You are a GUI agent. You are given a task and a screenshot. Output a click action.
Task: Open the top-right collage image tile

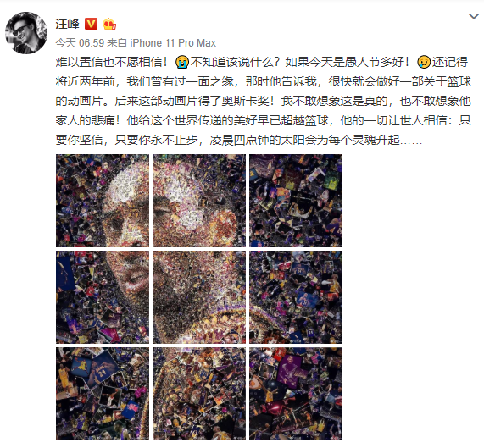tap(296, 201)
